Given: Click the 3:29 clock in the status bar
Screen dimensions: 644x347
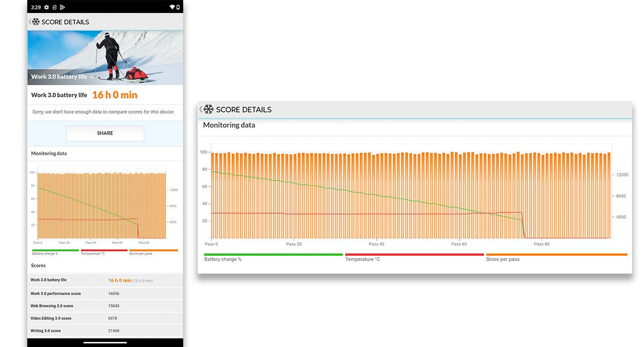Looking at the screenshot, I should [36, 7].
